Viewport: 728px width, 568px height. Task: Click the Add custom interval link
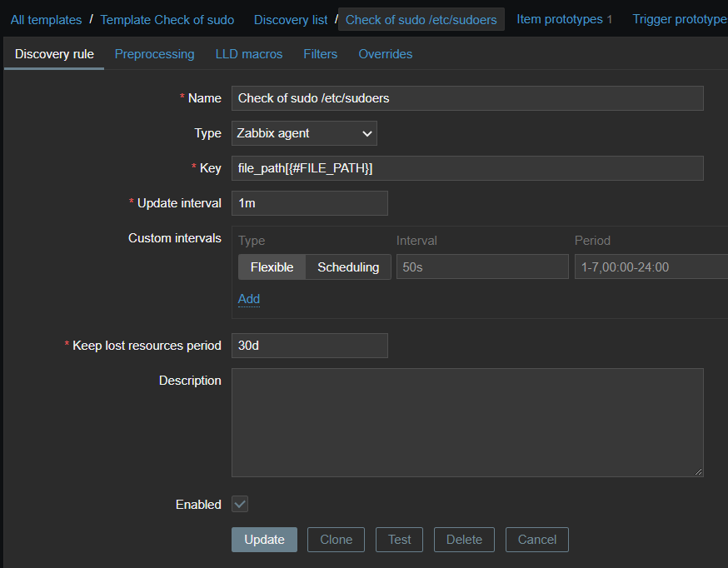(x=248, y=299)
